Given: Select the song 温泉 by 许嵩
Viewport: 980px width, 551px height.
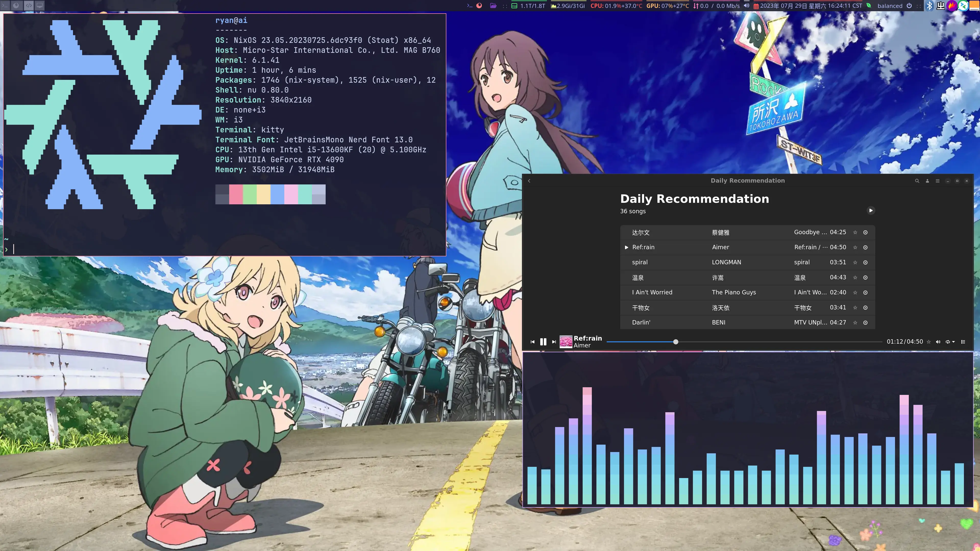Looking at the screenshot, I should (638, 278).
